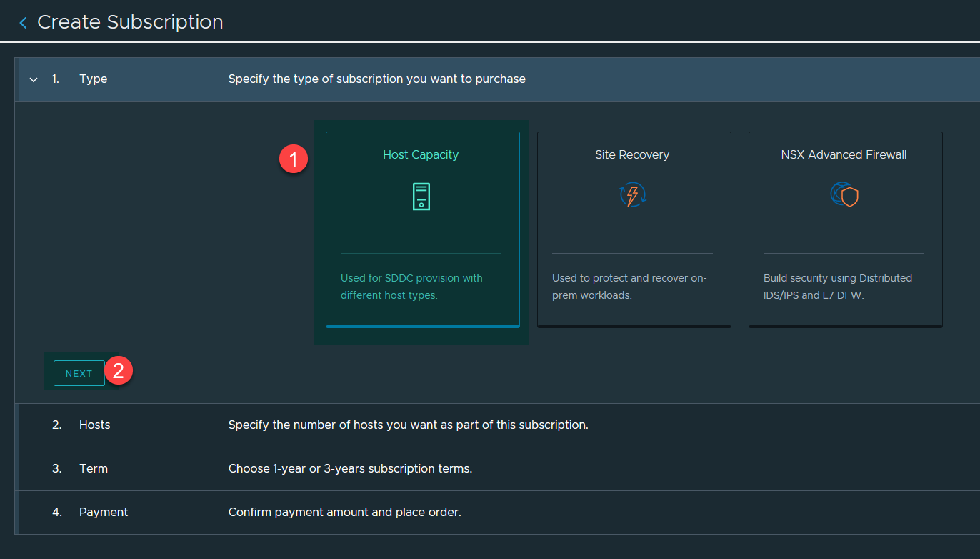Image resolution: width=980 pixels, height=559 pixels.
Task: Collapse the Type step using its chevron
Action: [x=34, y=79]
